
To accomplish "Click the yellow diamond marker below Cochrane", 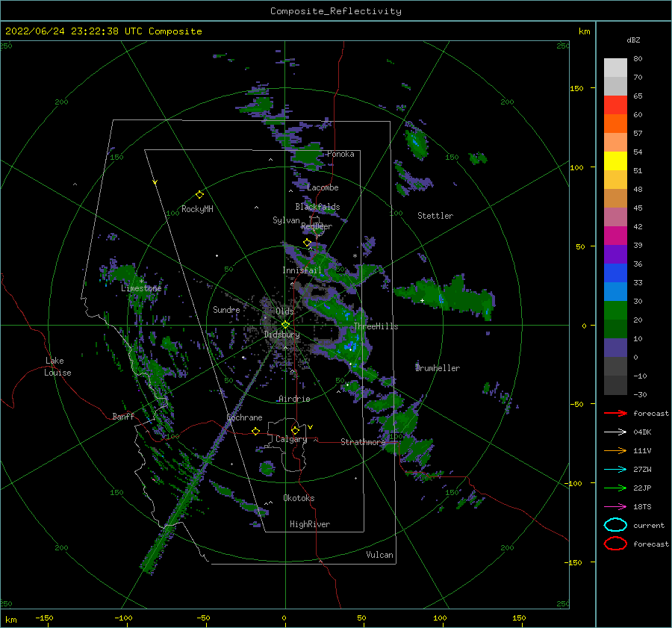I will pos(255,431).
